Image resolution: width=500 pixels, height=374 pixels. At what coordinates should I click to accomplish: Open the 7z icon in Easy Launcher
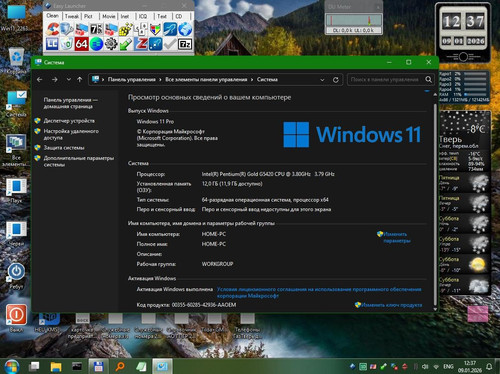[x=185, y=44]
